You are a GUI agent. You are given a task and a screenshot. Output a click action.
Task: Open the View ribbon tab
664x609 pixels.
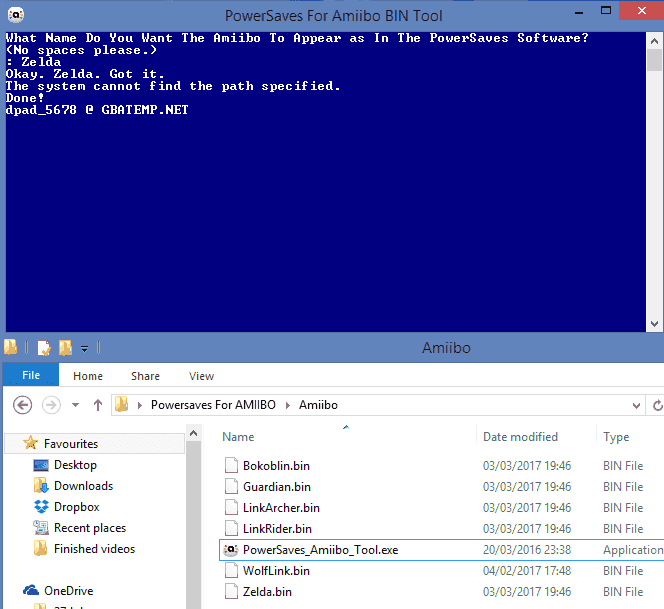coord(202,376)
